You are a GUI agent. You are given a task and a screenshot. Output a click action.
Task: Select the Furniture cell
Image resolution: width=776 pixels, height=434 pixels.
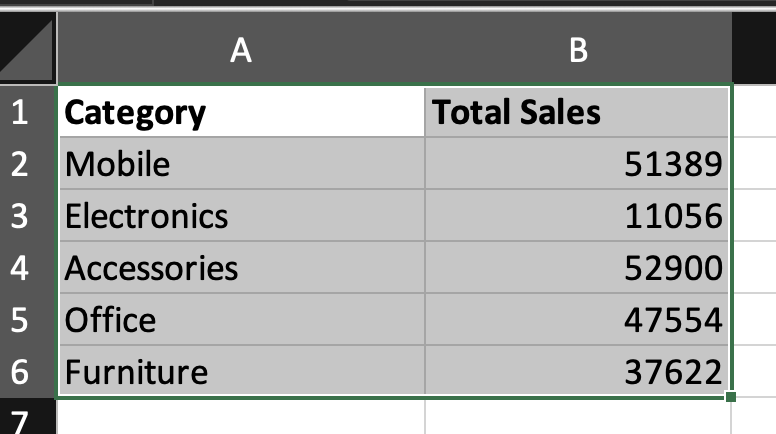click(x=241, y=372)
